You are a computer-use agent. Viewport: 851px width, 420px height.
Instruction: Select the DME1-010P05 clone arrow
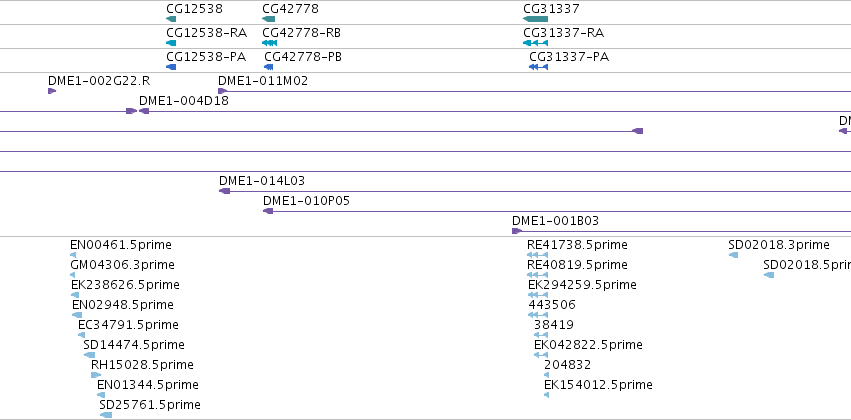point(268,211)
